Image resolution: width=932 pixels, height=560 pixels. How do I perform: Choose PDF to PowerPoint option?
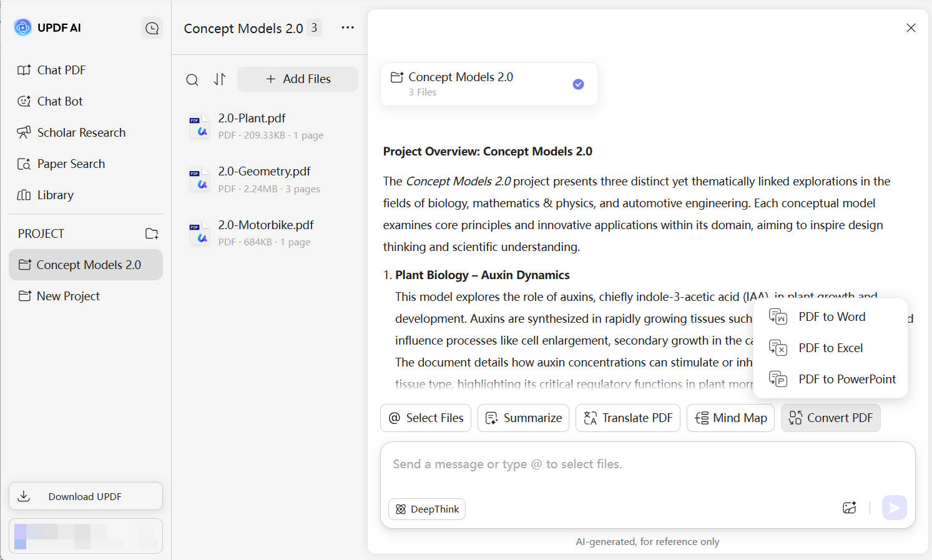point(846,379)
